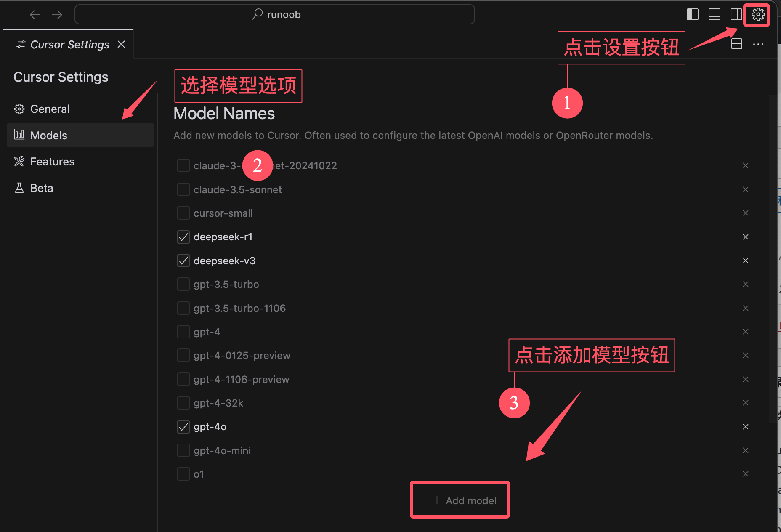Open settings via the gear icon
Image resolution: width=781 pixels, height=532 pixels.
pos(758,15)
